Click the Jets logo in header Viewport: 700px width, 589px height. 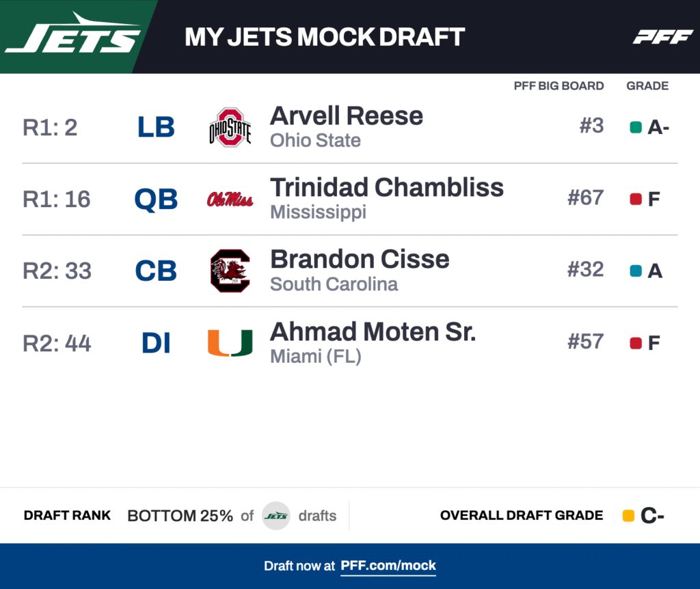[72, 36]
